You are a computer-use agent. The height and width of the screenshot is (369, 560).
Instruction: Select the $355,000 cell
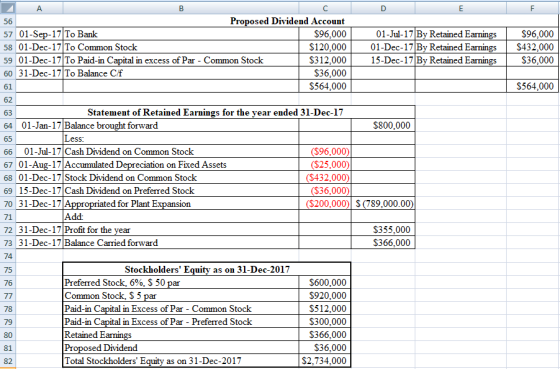point(383,230)
